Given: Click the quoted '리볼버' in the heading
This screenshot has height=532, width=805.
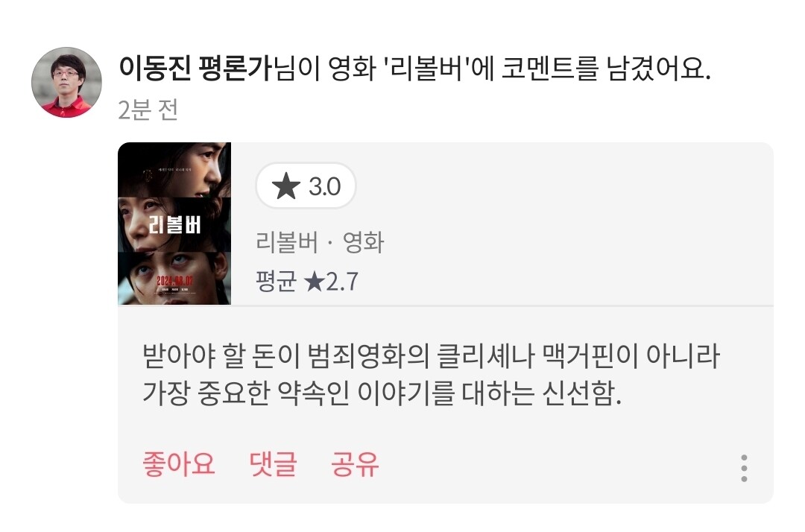Looking at the screenshot, I should [426, 69].
